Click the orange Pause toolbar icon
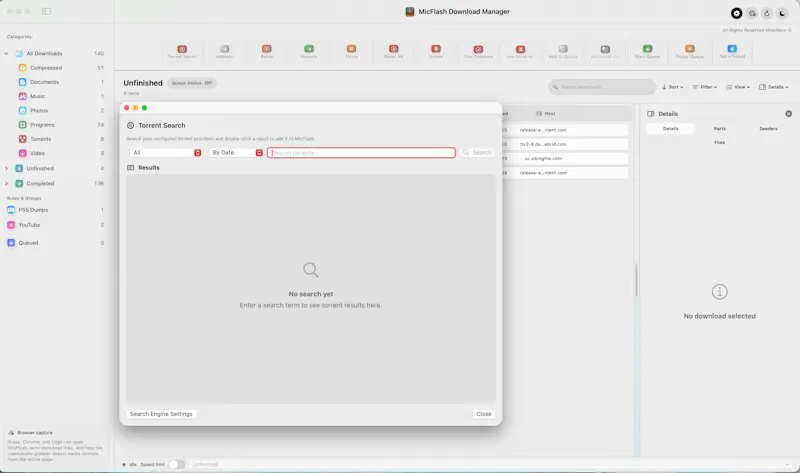Image resolution: width=800 pixels, height=473 pixels. point(352,49)
